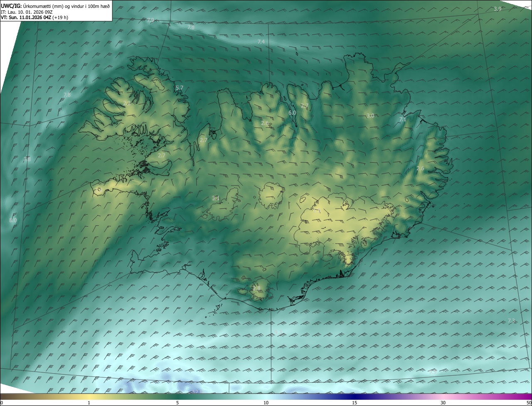The width and height of the screenshot is (532, 406).
Task: Click the 7.3 value label
Action: point(512,321)
